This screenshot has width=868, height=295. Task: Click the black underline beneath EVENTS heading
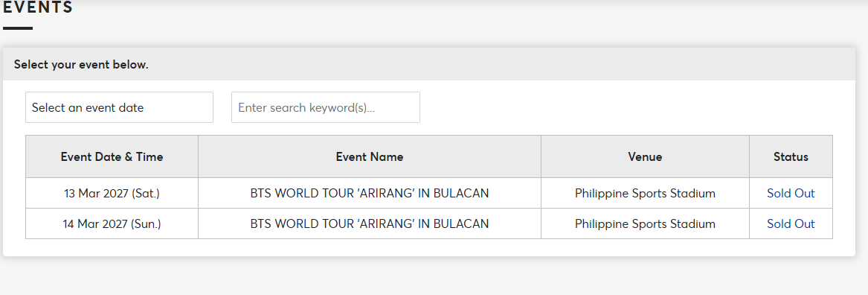pos(18,28)
